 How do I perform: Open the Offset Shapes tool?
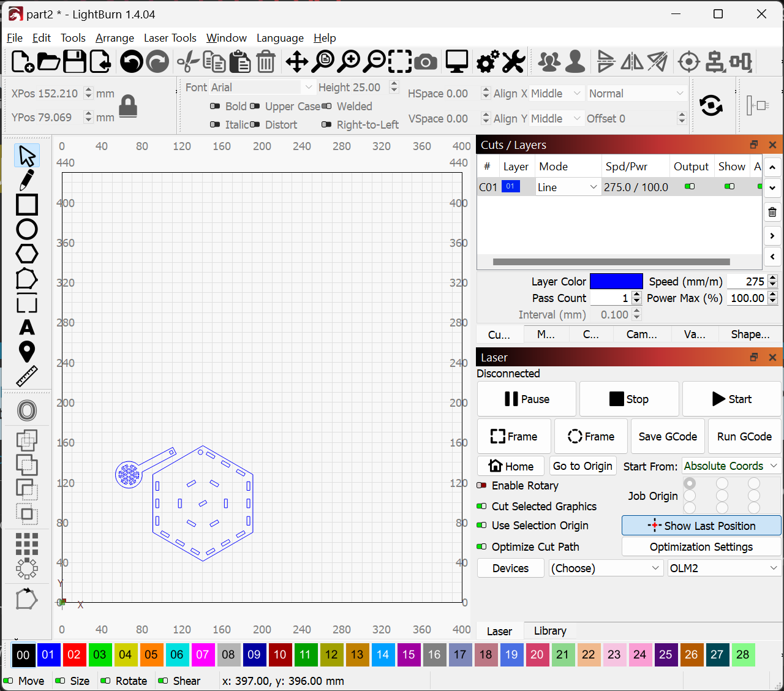tap(27, 410)
